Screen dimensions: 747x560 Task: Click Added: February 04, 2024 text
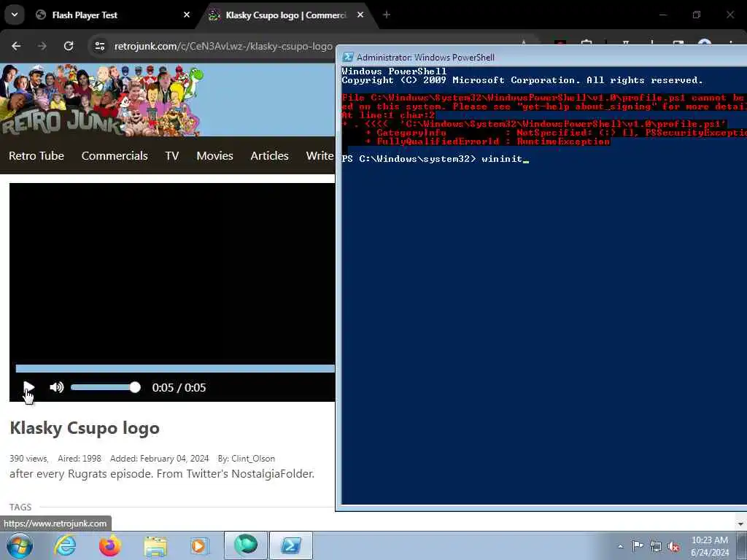click(160, 459)
